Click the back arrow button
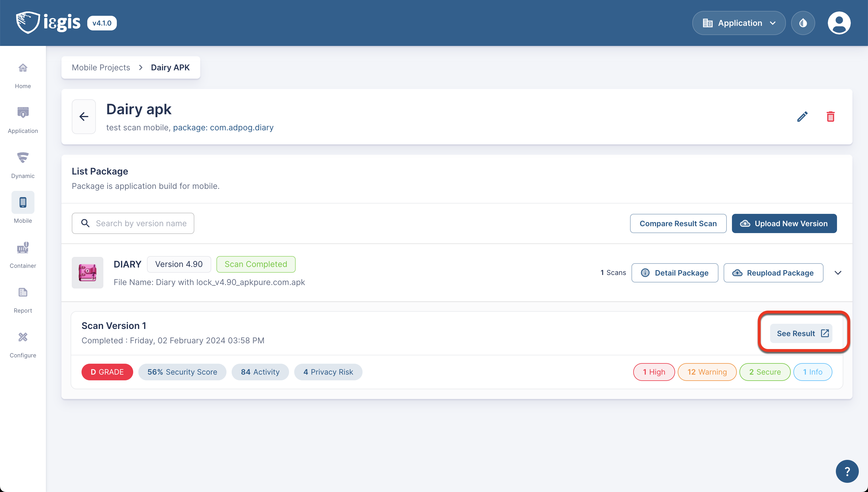The width and height of the screenshot is (868, 492). (x=84, y=117)
